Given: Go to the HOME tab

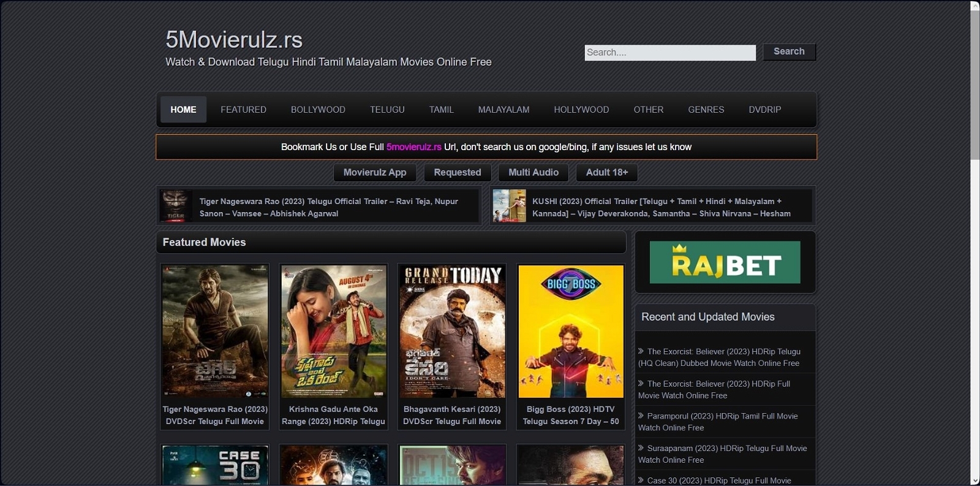Looking at the screenshot, I should point(183,110).
